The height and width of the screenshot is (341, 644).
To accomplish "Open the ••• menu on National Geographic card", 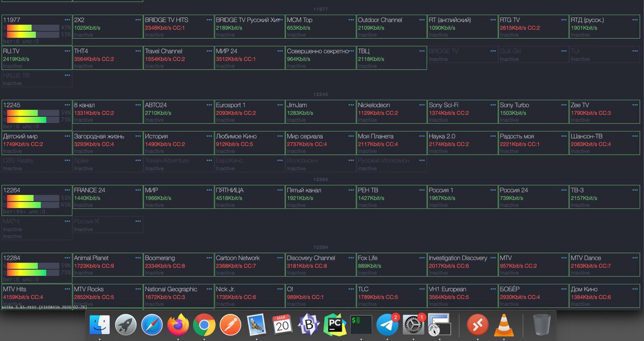I will pos(209,289).
